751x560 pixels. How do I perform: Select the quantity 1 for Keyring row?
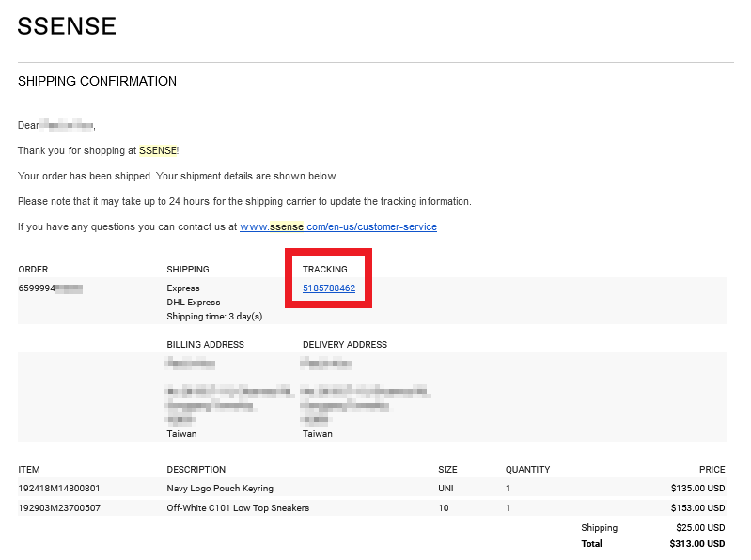pos(508,489)
